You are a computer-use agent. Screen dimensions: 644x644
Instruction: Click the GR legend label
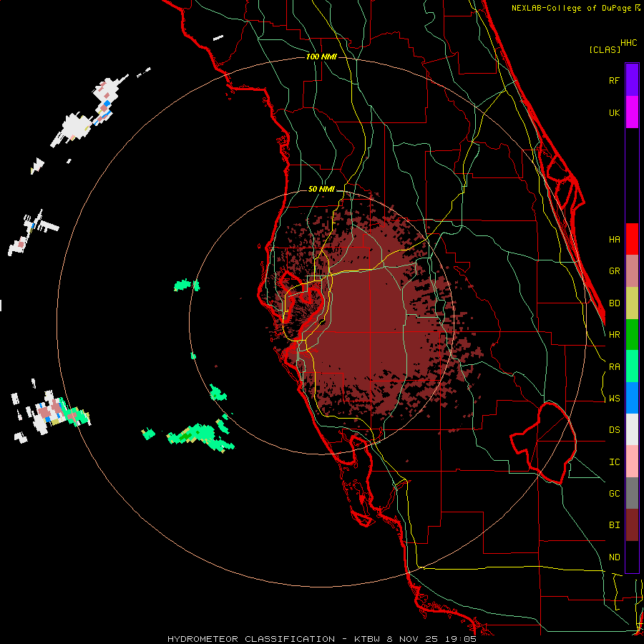click(615, 271)
